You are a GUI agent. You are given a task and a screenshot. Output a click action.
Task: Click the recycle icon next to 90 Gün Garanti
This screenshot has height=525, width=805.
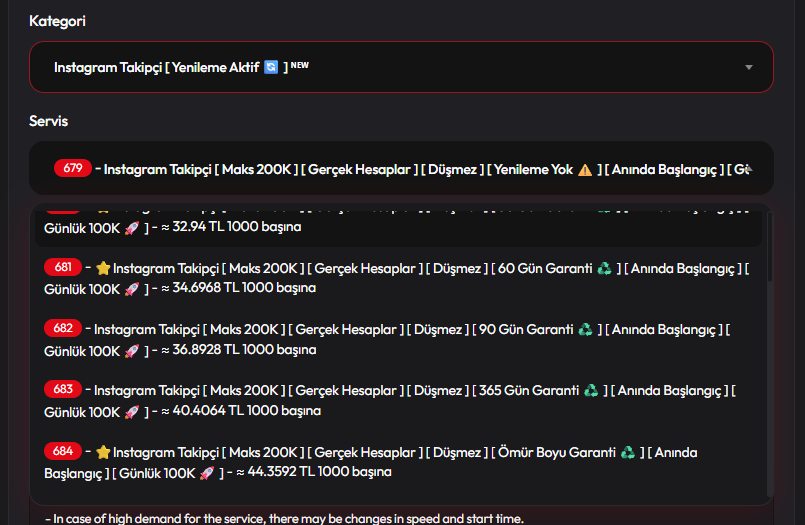click(585, 329)
